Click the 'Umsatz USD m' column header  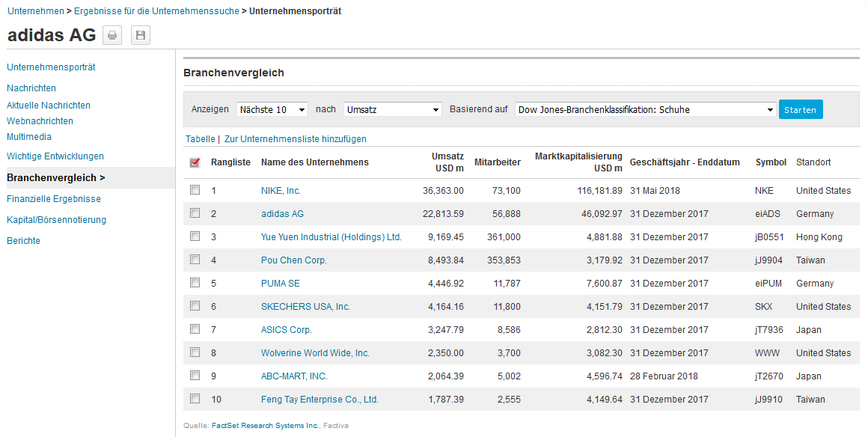[447, 162]
